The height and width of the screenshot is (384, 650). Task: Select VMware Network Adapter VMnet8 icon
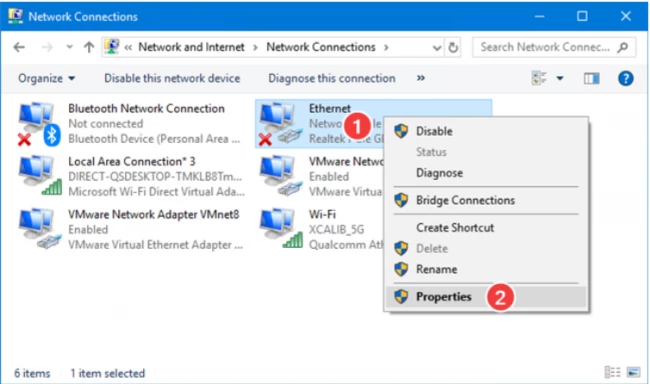(x=40, y=228)
